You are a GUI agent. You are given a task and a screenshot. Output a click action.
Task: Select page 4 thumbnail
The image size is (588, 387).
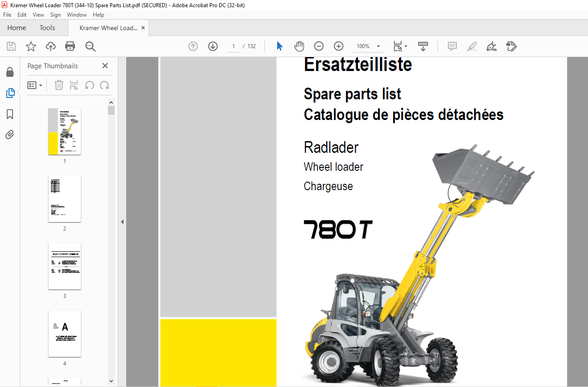(x=65, y=334)
